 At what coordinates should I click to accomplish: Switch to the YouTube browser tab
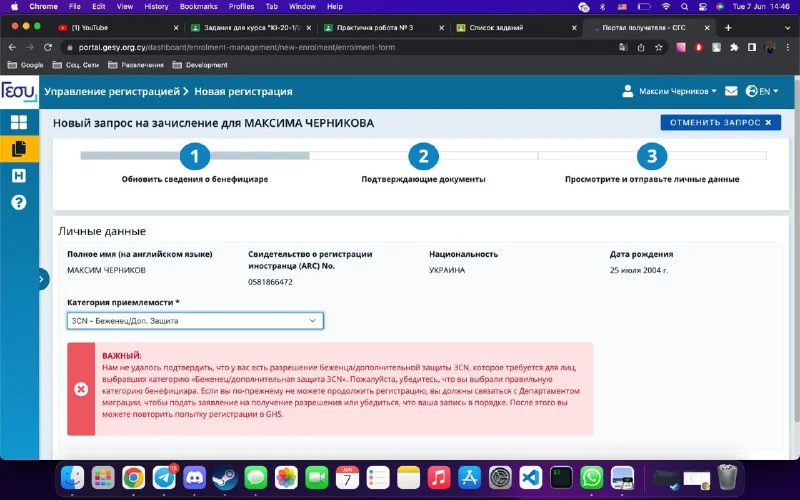coord(115,27)
